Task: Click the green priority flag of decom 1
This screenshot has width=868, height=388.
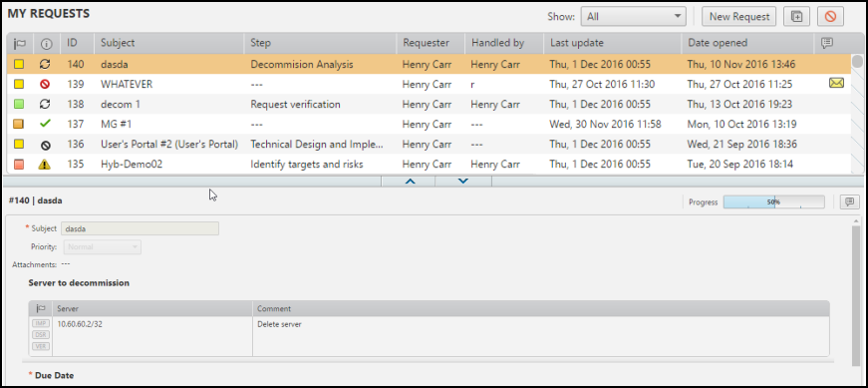Action: [x=19, y=104]
